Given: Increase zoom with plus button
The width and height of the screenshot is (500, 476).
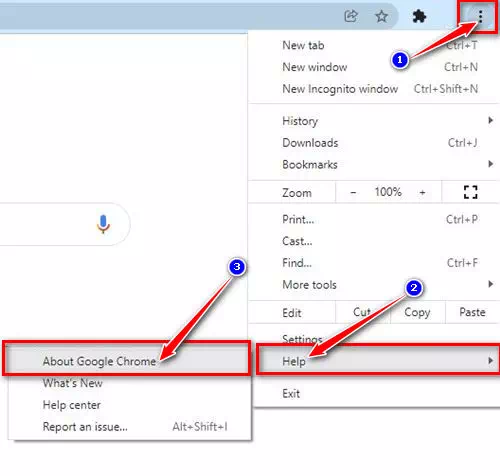Looking at the screenshot, I should 422,192.
